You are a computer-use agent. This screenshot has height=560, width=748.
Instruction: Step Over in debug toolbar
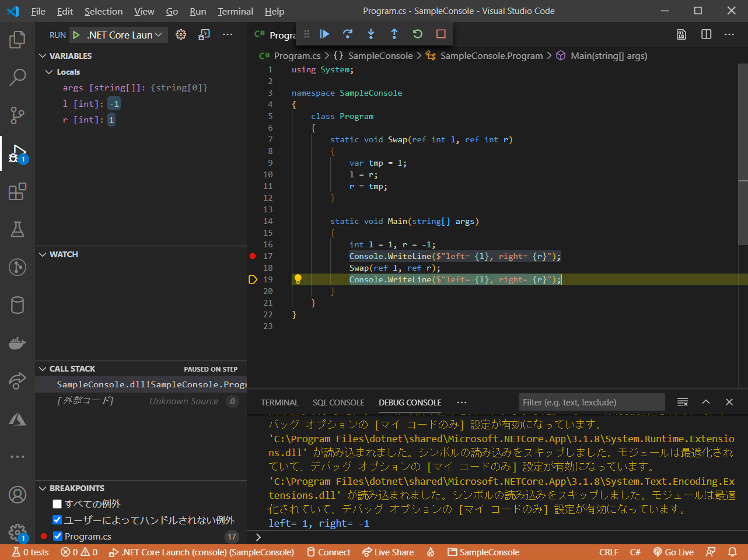(348, 34)
